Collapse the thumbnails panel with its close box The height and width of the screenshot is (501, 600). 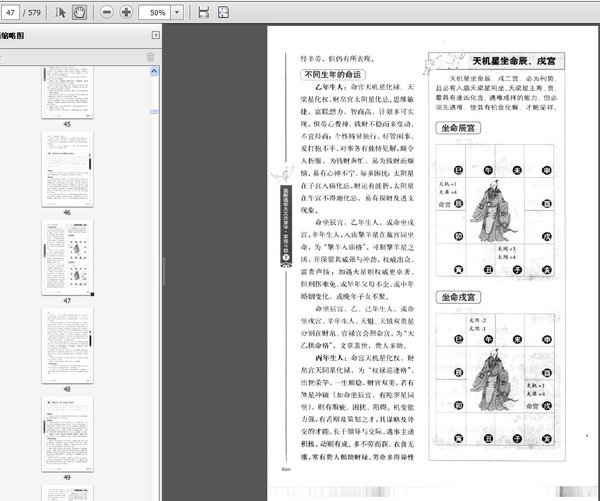[156, 35]
